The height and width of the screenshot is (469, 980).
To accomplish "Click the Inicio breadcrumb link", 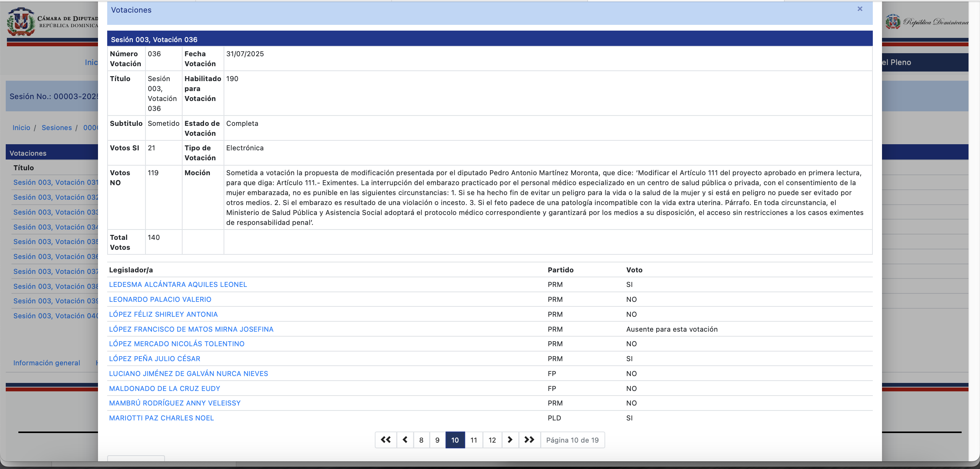I will coord(21,128).
